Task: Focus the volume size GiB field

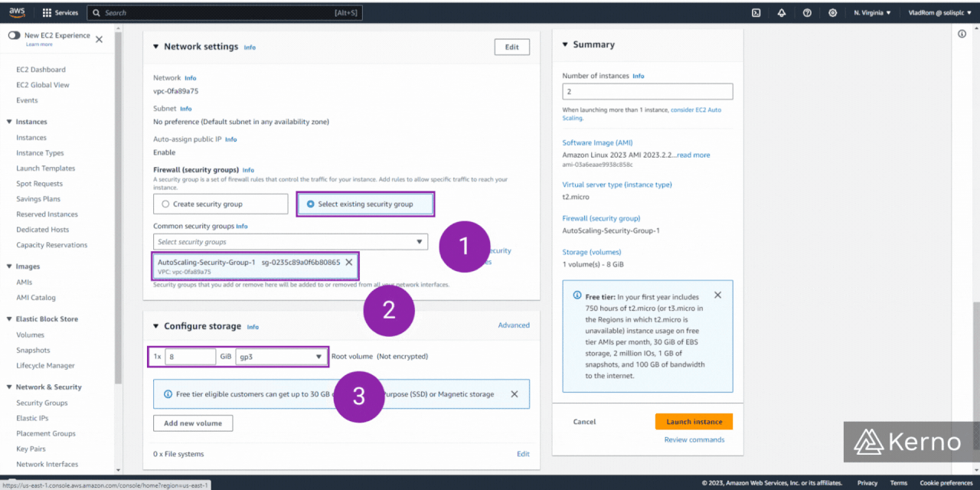Action: [191, 357]
